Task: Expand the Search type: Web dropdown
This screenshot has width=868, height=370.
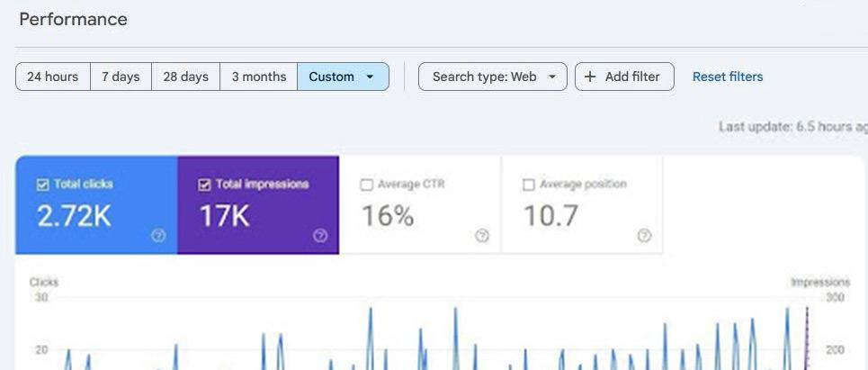Action: 493,77
